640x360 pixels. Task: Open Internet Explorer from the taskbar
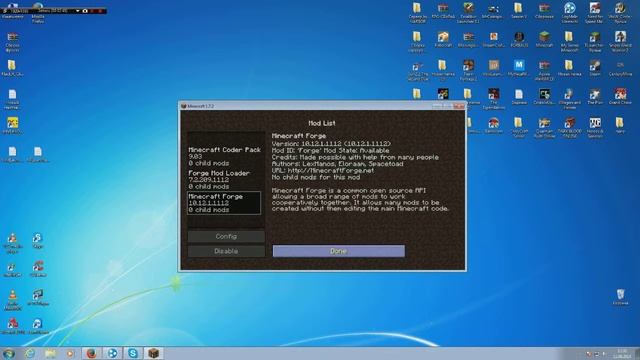tap(30, 353)
